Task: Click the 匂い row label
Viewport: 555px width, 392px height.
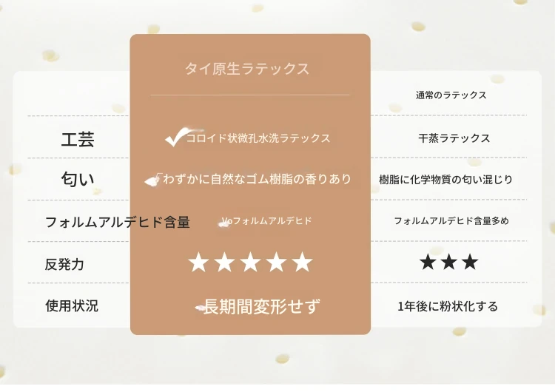Action: coord(78,179)
